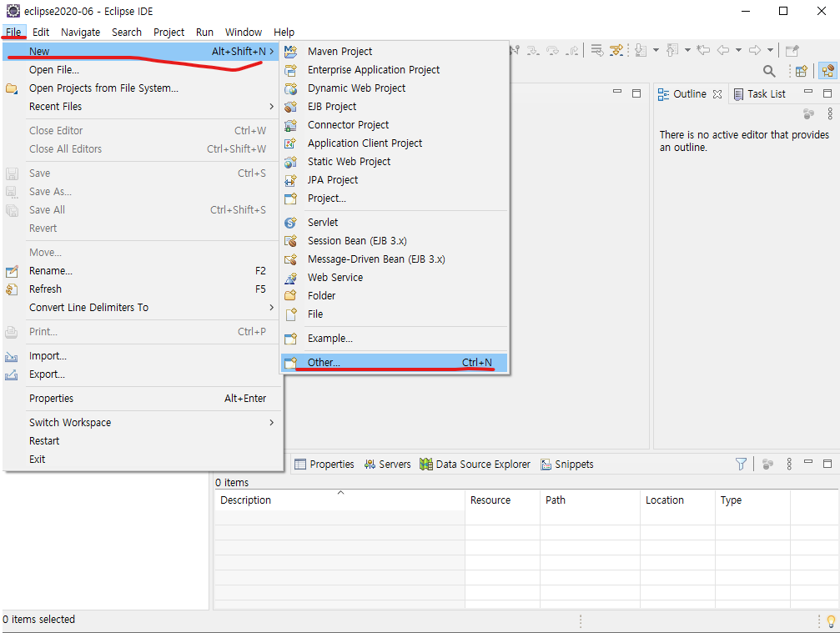
Task: Click Open File... menu entry
Action: click(x=142, y=69)
